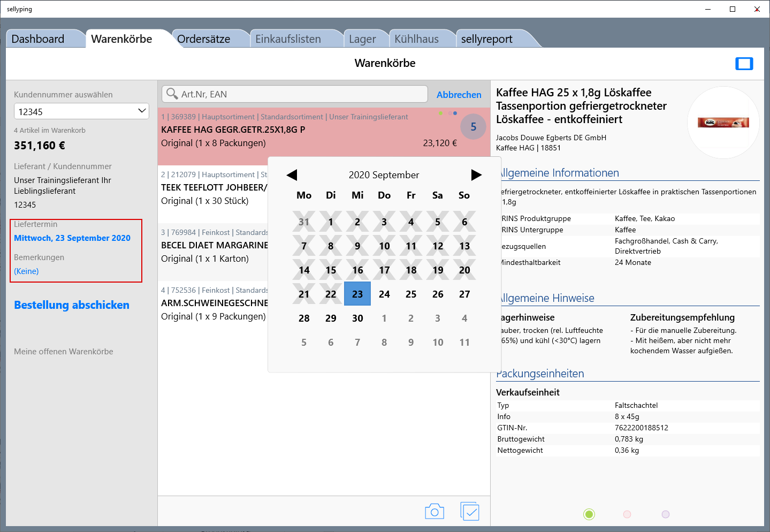Image resolution: width=770 pixels, height=532 pixels.
Task: Choose September 25 as delivery date
Action: [411, 294]
